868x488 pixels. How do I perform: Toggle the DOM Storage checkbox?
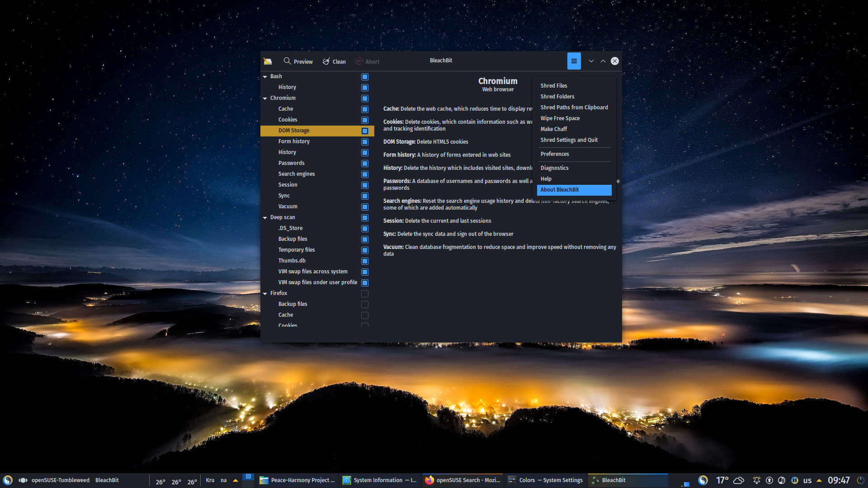(365, 131)
